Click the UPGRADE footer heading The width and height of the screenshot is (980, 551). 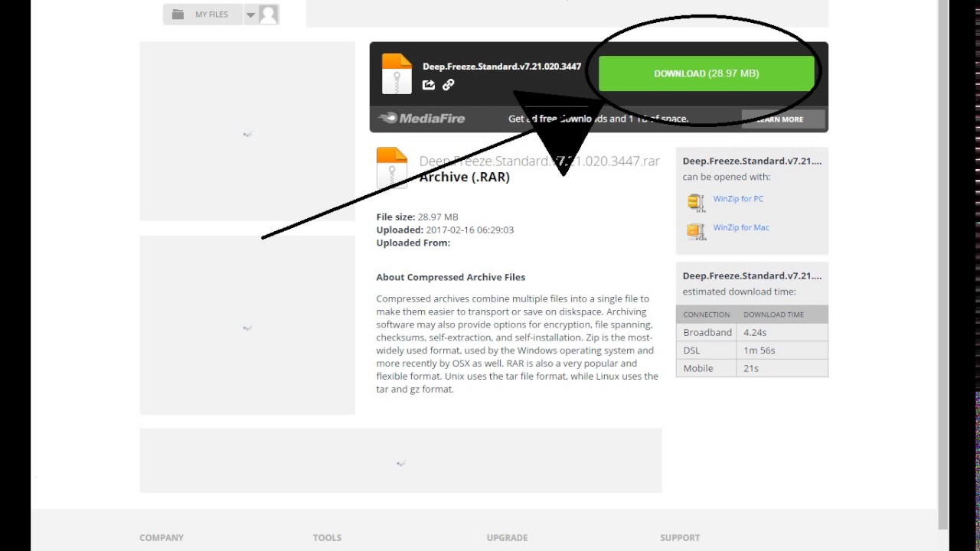(507, 538)
